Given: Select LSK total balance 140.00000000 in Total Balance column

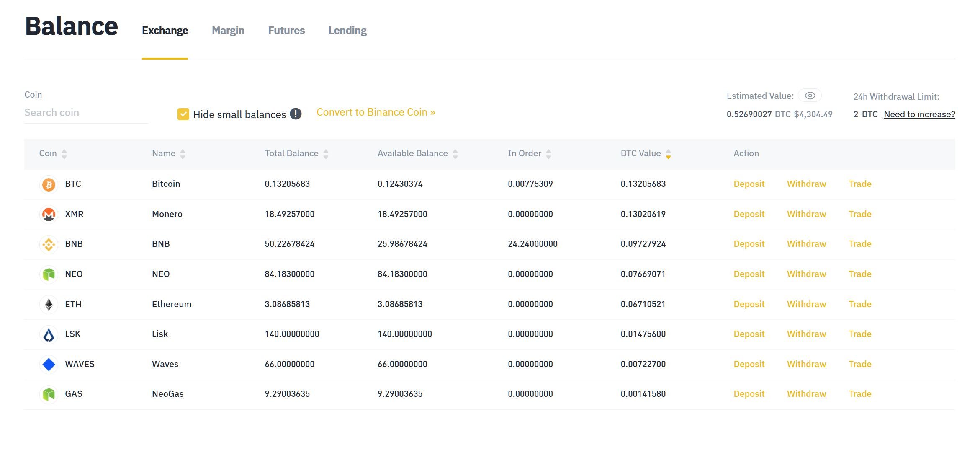Looking at the screenshot, I should pyautogui.click(x=292, y=334).
